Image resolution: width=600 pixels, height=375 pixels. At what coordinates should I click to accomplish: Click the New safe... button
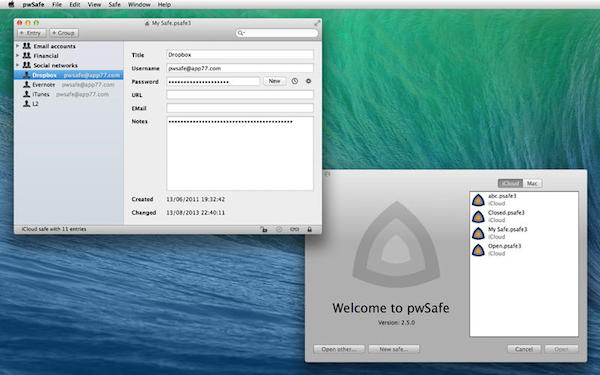pyautogui.click(x=394, y=349)
